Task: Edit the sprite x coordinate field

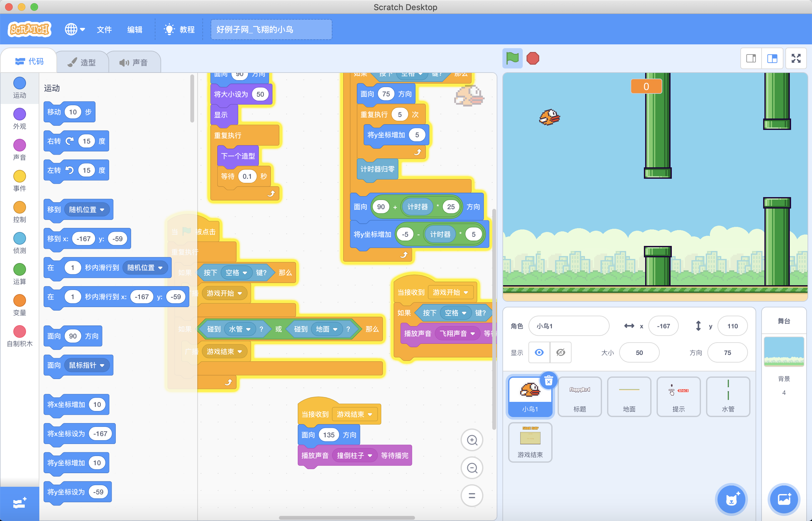Action: 663,326
